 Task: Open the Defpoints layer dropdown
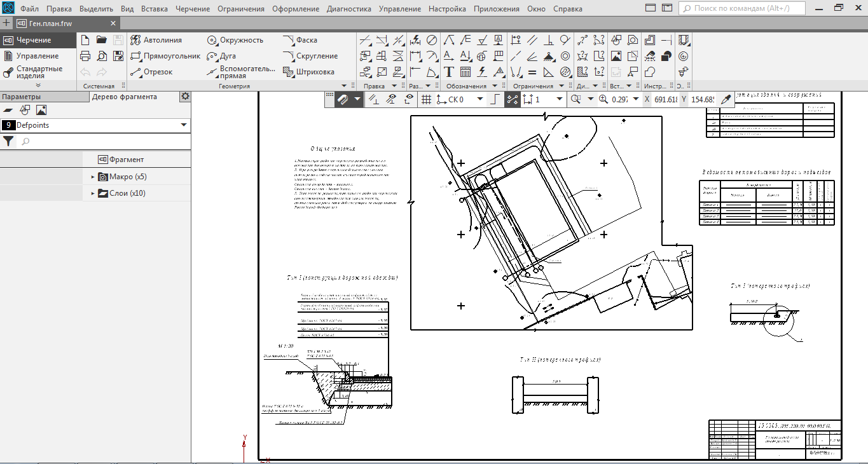184,125
